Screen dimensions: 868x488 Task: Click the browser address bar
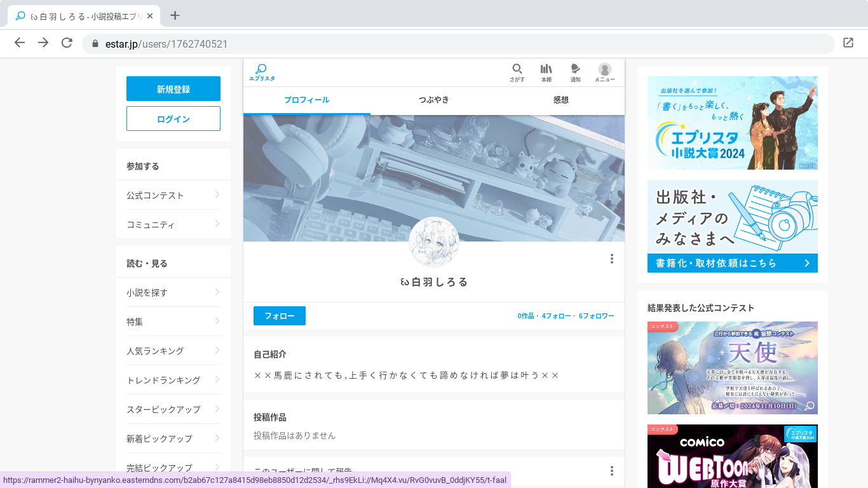pyautogui.click(x=381, y=43)
